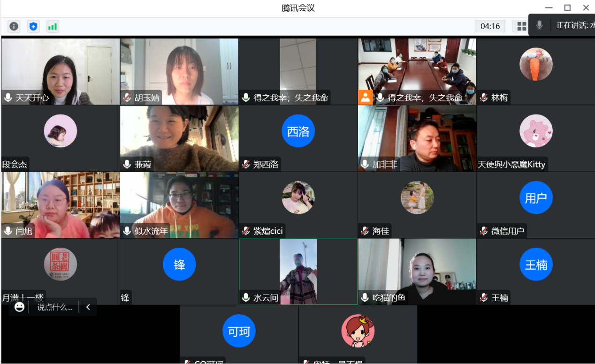595x364 pixels.
Task: Click the microphone icon in speaking indicator
Action: point(540,25)
